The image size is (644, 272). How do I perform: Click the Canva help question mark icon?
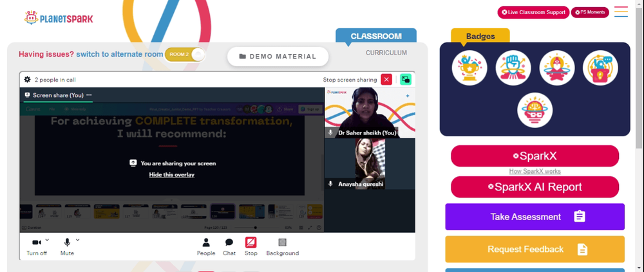pyautogui.click(x=319, y=228)
